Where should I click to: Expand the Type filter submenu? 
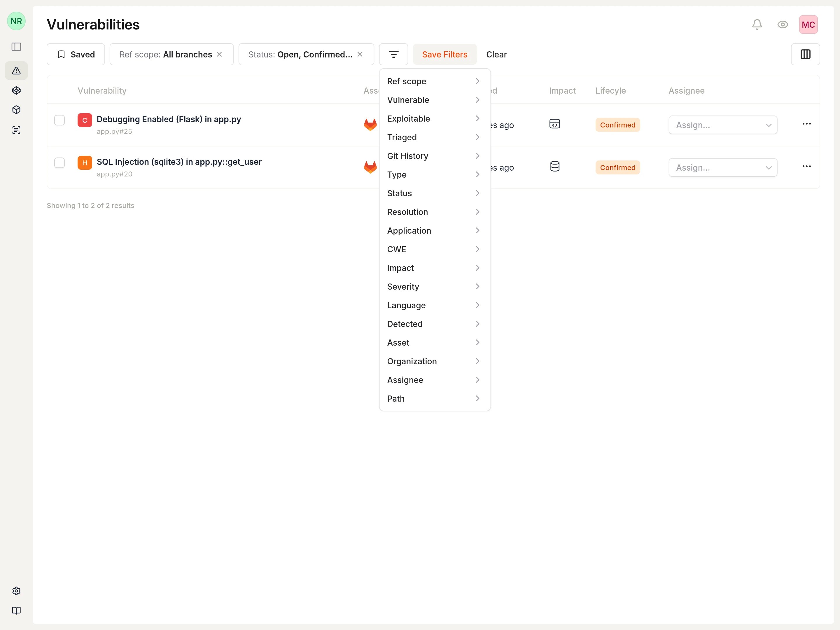click(x=435, y=174)
